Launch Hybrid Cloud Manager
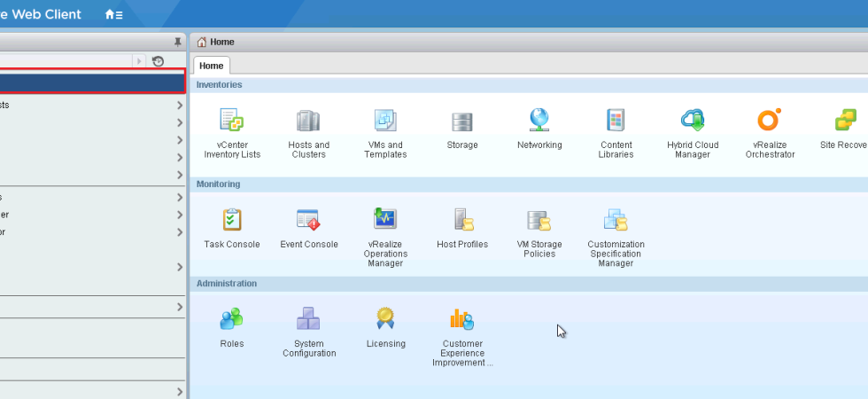868x399 pixels. tap(693, 134)
